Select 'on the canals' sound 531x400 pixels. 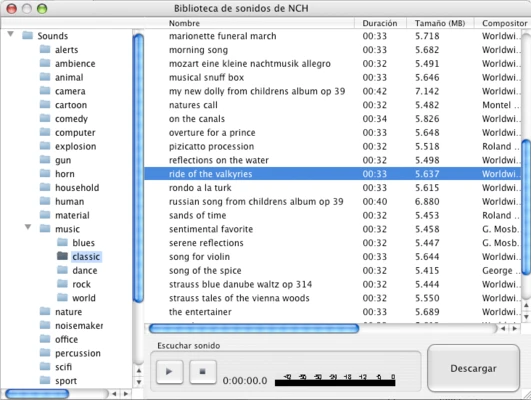click(332, 119)
